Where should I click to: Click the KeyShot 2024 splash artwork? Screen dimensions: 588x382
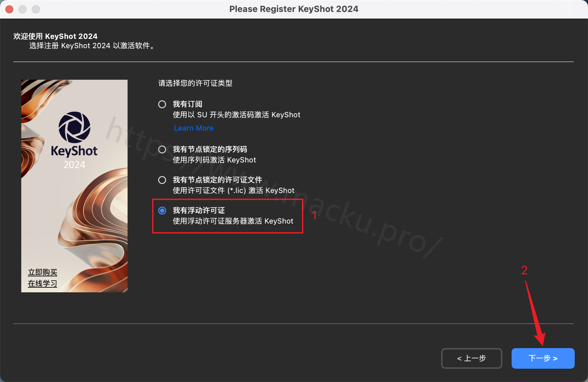(x=74, y=186)
